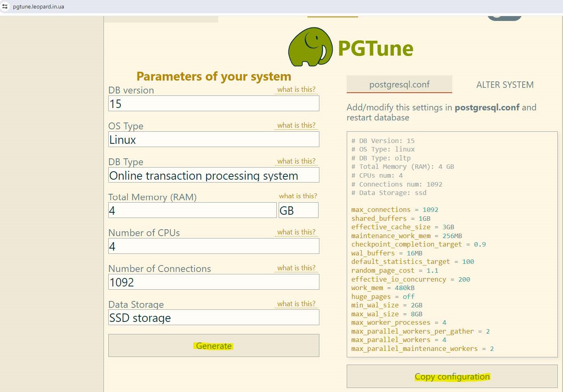
Task: Click the '# DB Type: oltp' comment line
Action: pos(381,158)
